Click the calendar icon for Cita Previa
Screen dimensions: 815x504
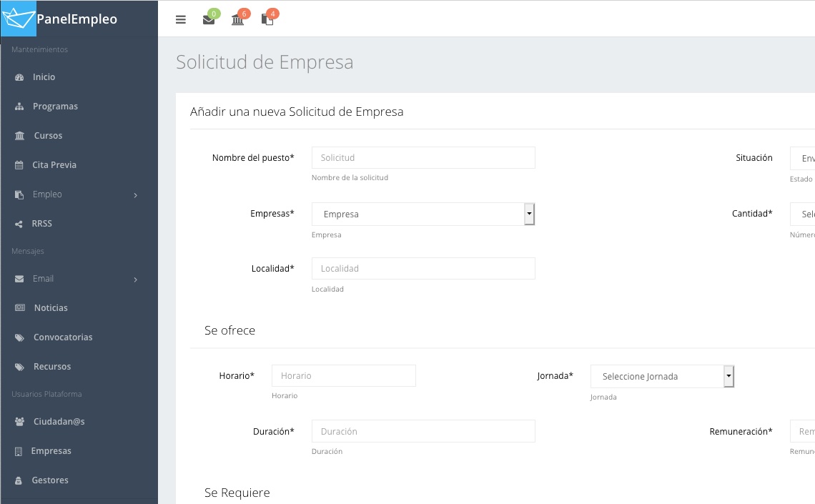(x=19, y=165)
